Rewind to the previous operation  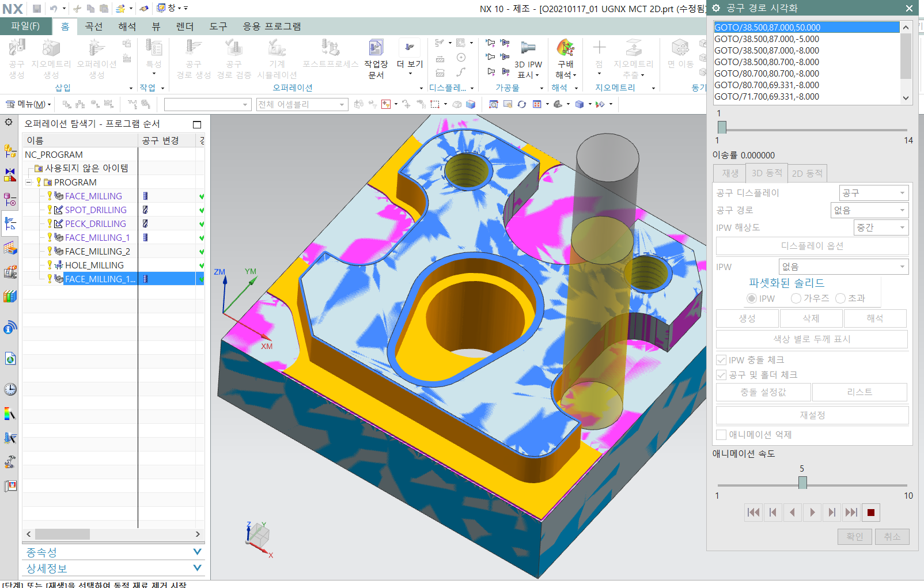click(753, 513)
